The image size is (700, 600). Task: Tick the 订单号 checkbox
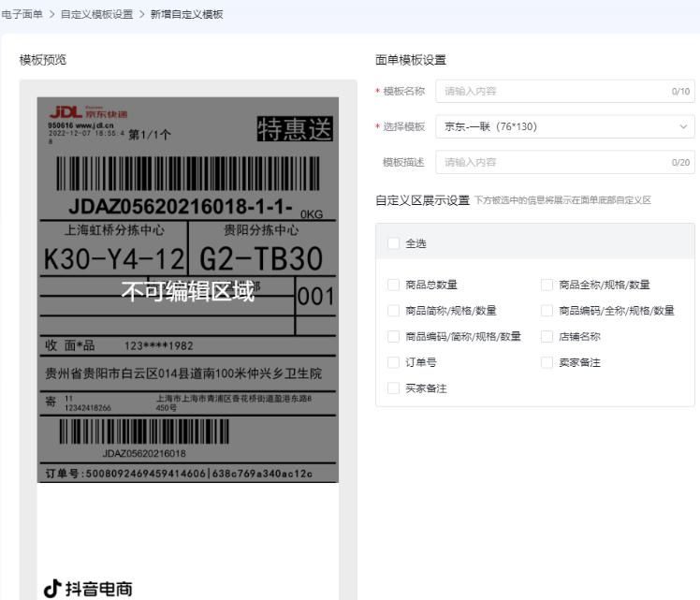click(393, 362)
